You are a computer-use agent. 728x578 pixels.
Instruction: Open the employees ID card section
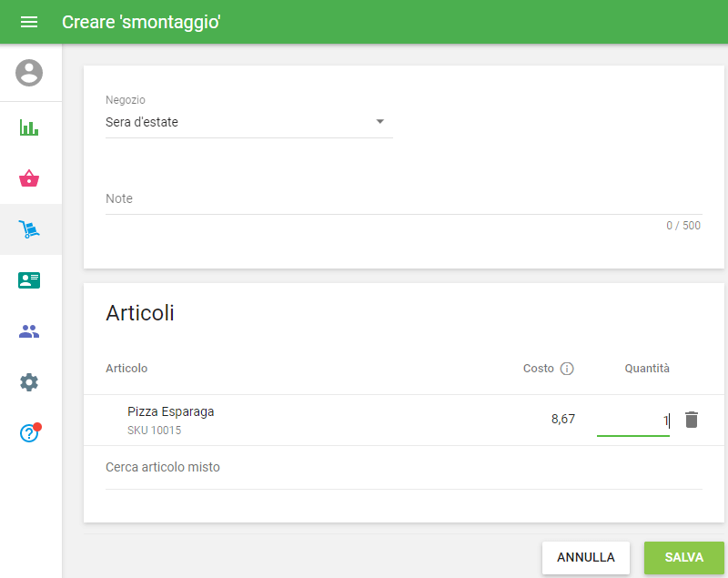pyautogui.click(x=29, y=280)
